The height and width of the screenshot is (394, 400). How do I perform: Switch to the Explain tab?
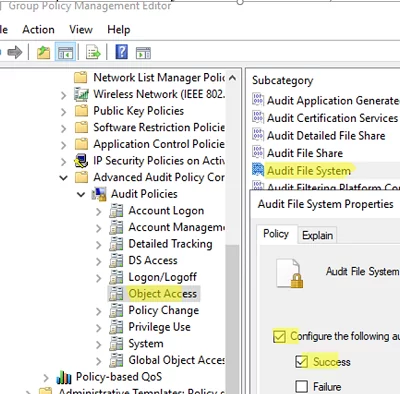tap(317, 235)
